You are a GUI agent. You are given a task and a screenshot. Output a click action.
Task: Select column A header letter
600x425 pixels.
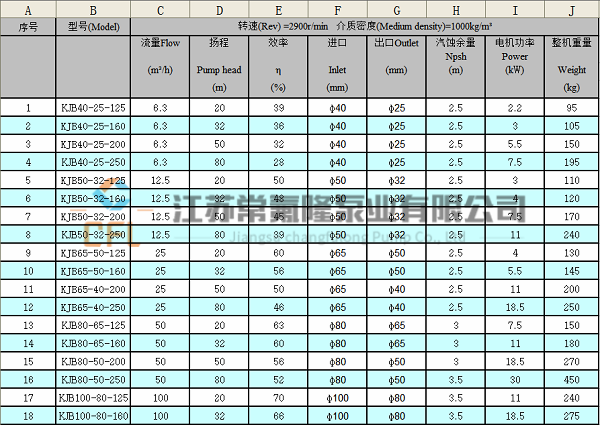pyautogui.click(x=27, y=10)
